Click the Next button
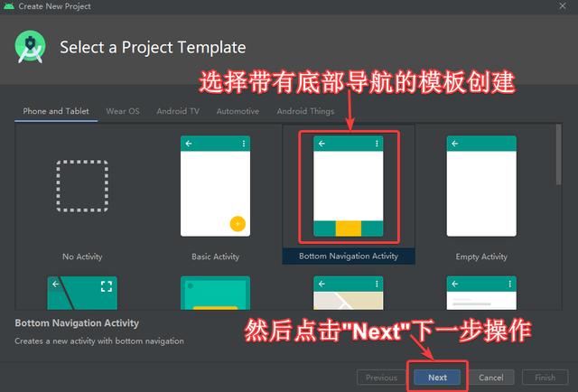This screenshot has height=392, width=578. 437,378
